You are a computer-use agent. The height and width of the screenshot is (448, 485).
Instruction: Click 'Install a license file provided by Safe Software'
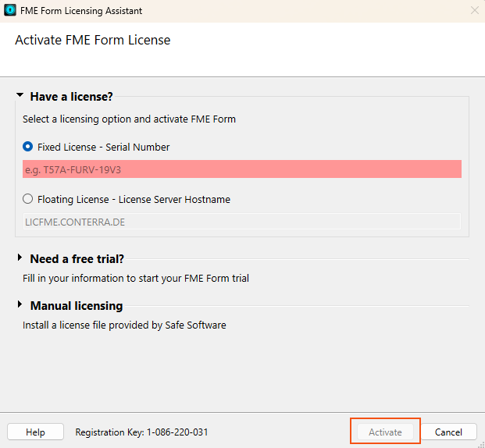[124, 325]
